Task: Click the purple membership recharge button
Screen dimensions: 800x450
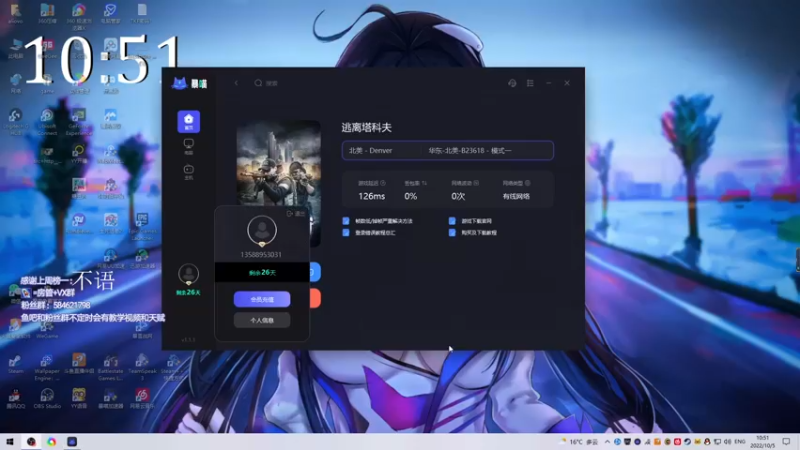Action: click(262, 299)
